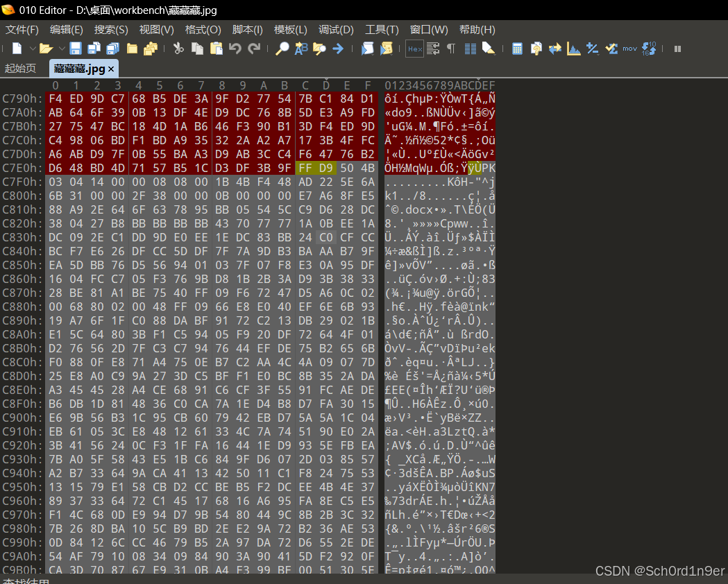The image size is (728, 584).
Task: Save the file with the floppy icon
Action: (x=76, y=49)
